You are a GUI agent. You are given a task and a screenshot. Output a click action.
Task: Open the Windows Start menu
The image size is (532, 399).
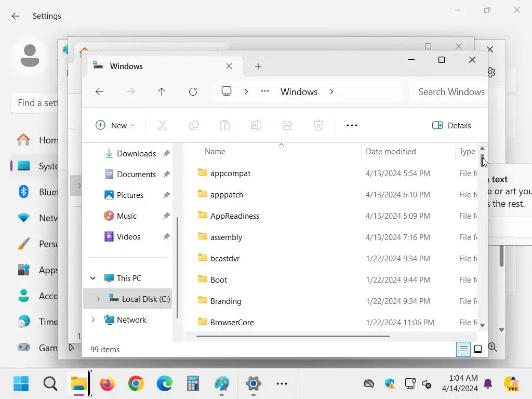(21, 384)
